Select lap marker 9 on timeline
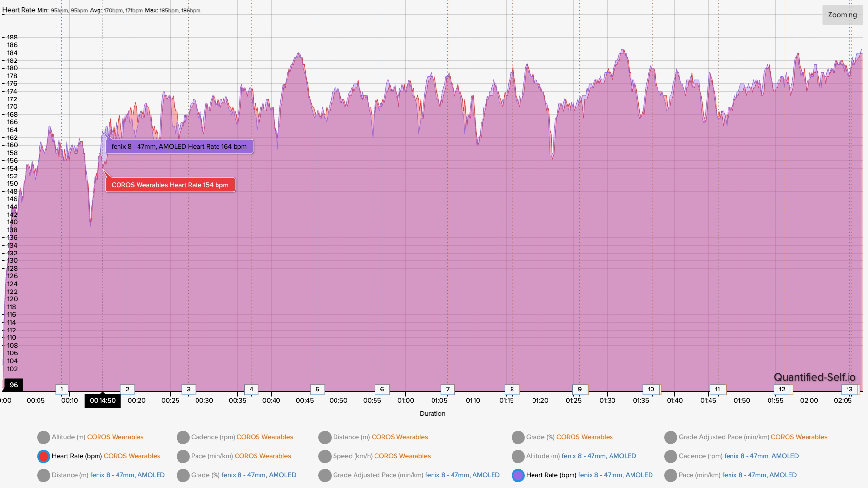Screen dimensions: 868x488 (580, 390)
